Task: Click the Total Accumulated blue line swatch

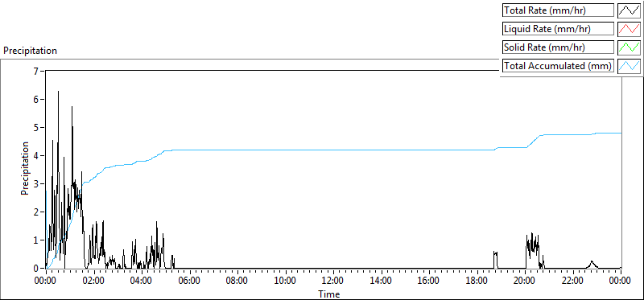Action: pyautogui.click(x=629, y=66)
